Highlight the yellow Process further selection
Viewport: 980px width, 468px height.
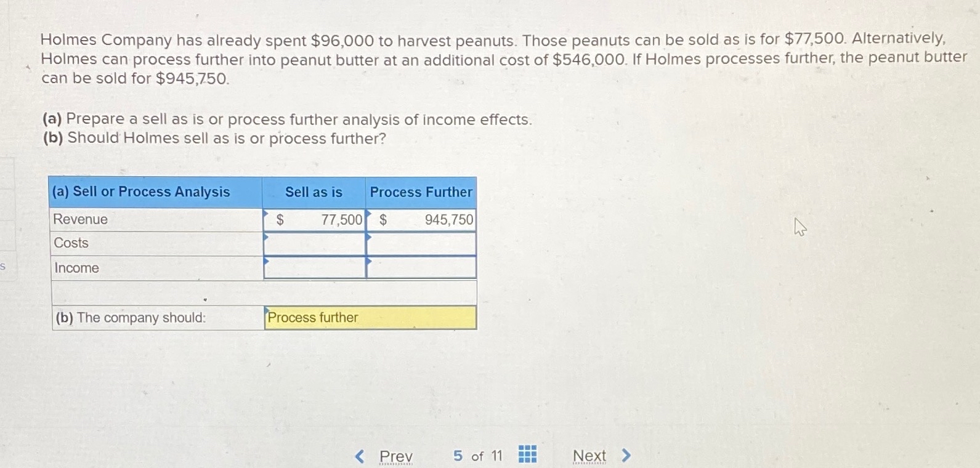point(370,318)
